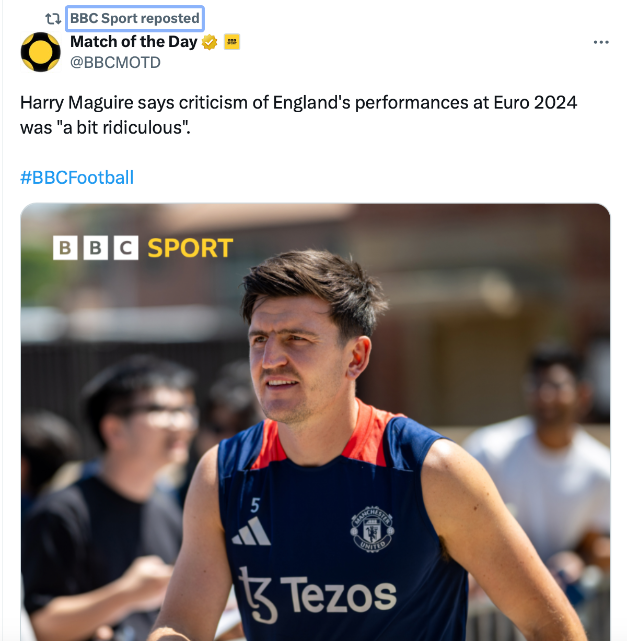Click the gold verified checkmark badge
Image resolution: width=627 pixels, height=641 pixels.
click(210, 42)
